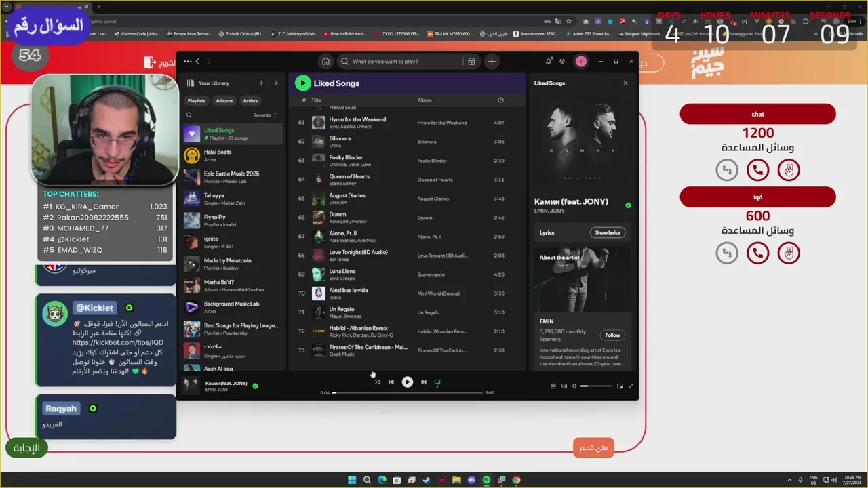Image resolution: width=868 pixels, height=488 pixels.
Task: Follow the artist EMIN
Action: tap(612, 335)
